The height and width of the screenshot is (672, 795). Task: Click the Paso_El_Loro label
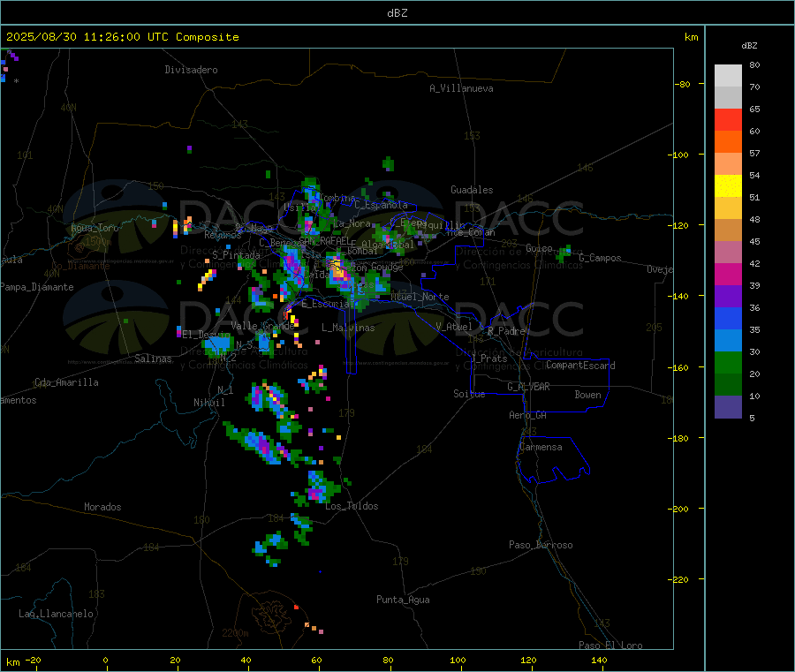[x=610, y=645]
